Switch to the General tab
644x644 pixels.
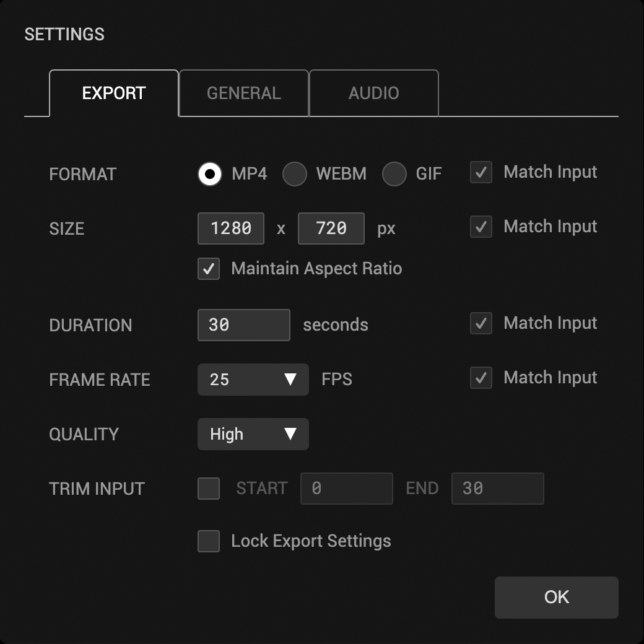click(244, 94)
